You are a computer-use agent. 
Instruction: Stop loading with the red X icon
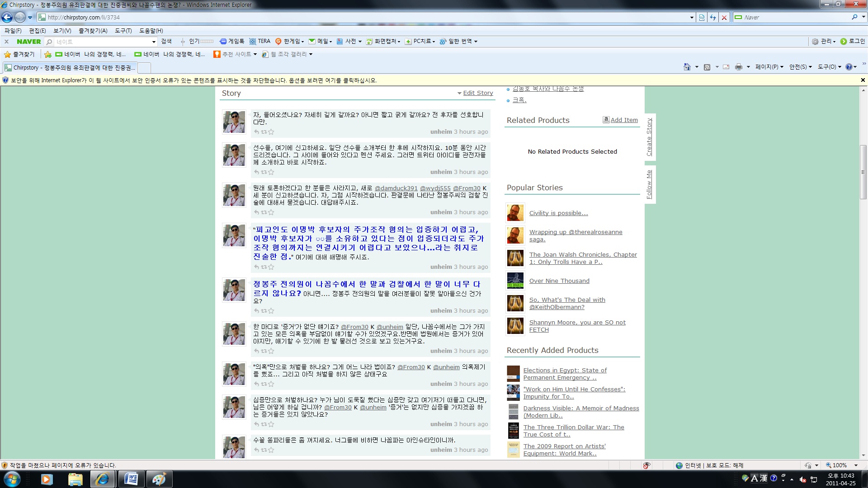[724, 18]
